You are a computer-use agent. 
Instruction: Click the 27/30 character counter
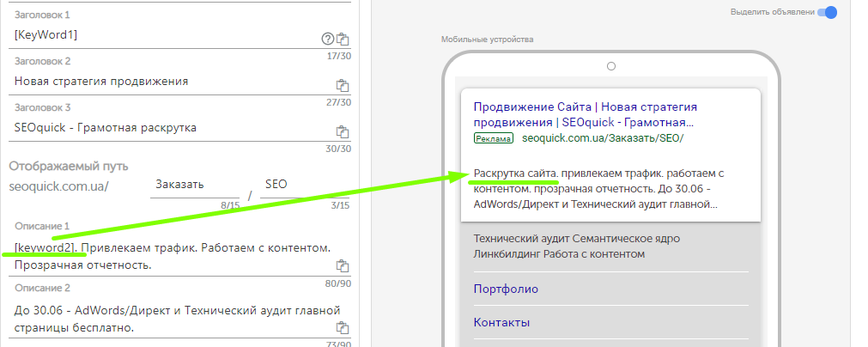click(338, 102)
